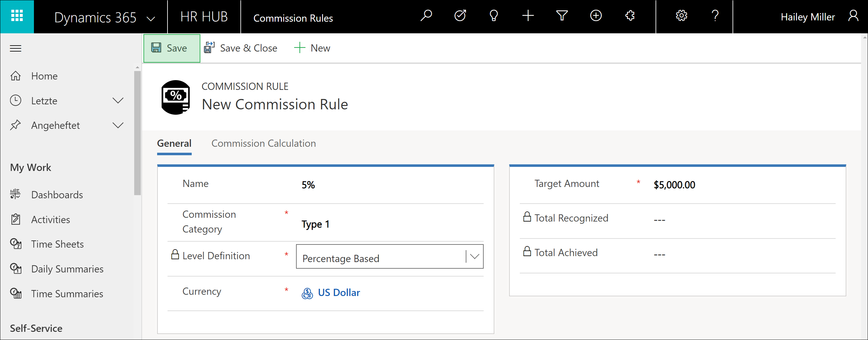Click the Daily Summaries icon
868x340 pixels.
[15, 269]
